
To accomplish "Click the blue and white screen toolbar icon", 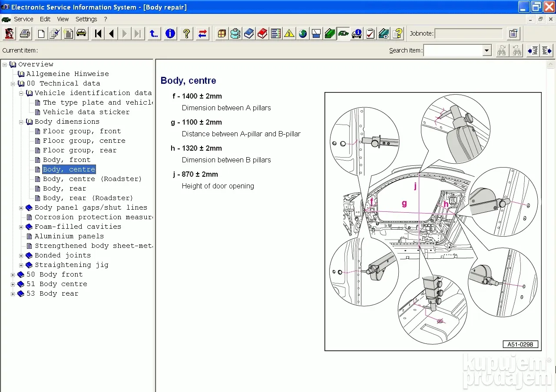I will pos(316,33).
